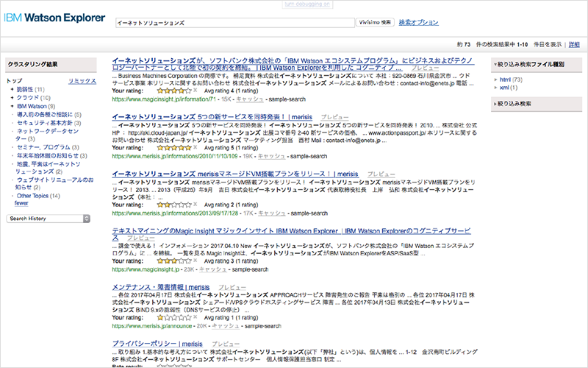Select the 導入前の各種ご相談に cluster

pos(45,115)
